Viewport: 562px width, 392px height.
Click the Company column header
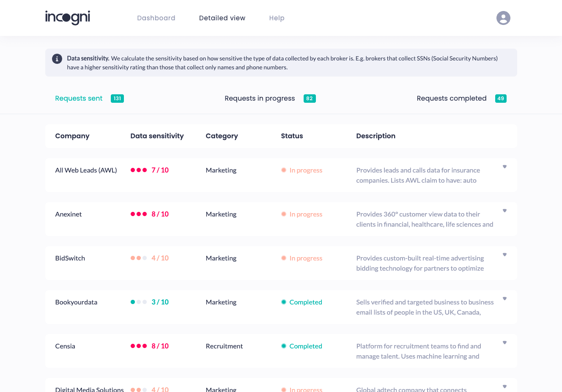72,136
